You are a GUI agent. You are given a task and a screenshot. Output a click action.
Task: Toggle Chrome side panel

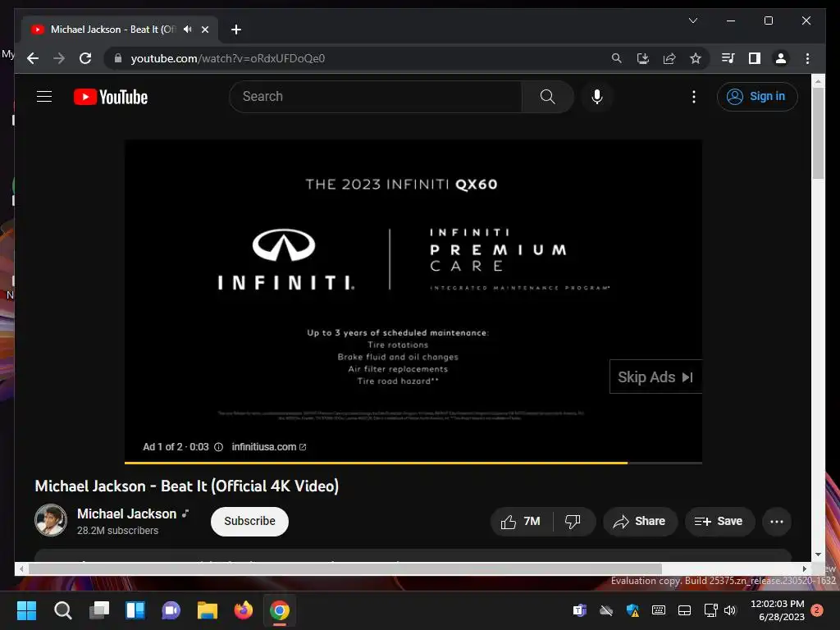(x=755, y=58)
